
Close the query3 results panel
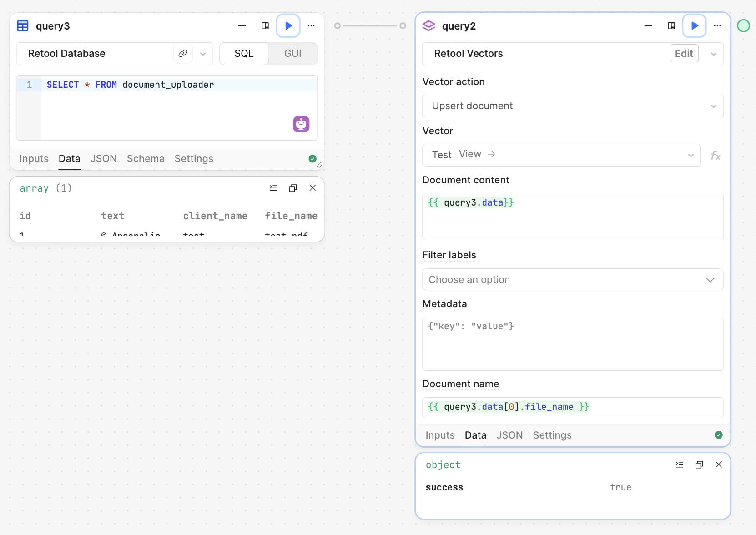click(x=312, y=188)
